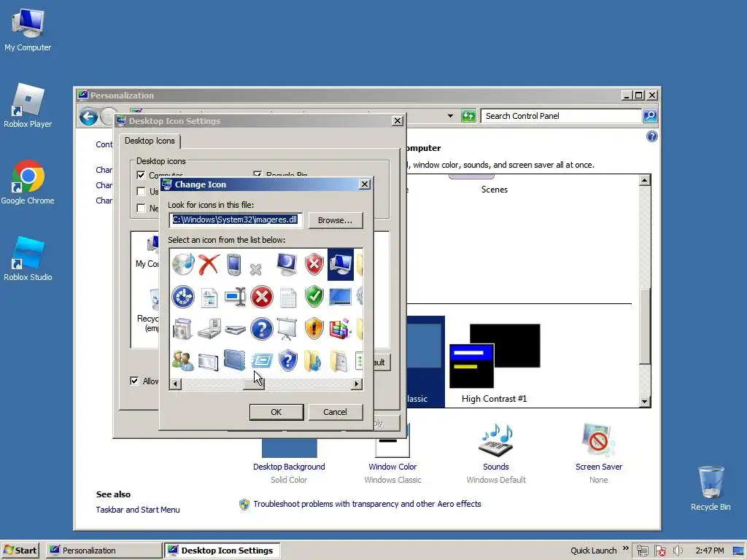The height and width of the screenshot is (560, 747).
Task: Click the icon file path field
Action: 236,219
